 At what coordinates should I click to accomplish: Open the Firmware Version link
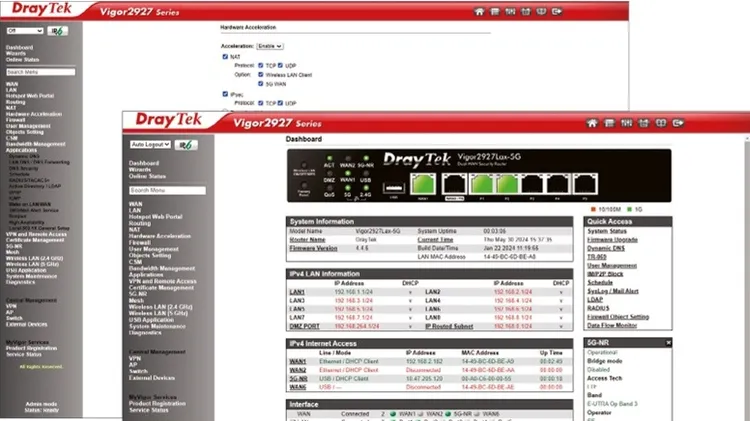click(x=313, y=248)
